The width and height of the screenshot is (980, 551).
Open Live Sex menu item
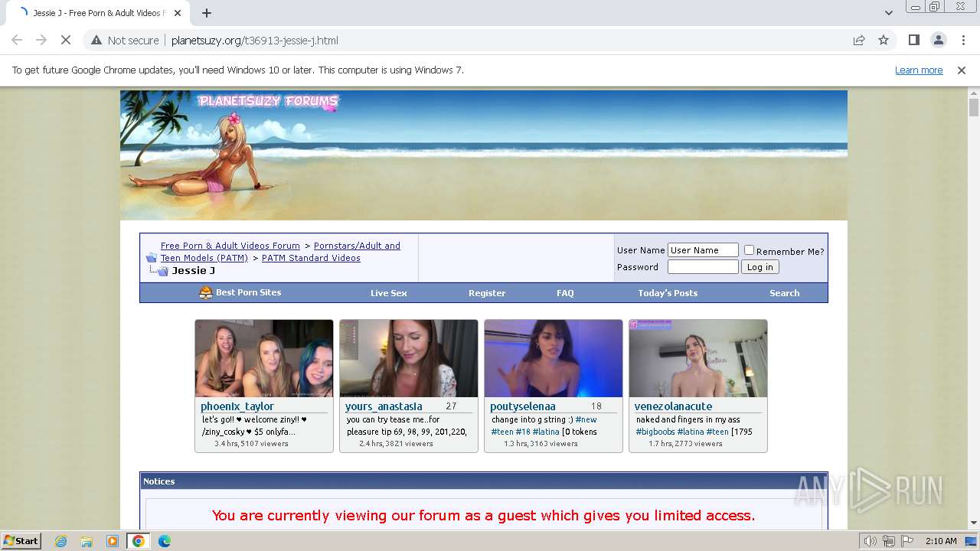coord(389,293)
